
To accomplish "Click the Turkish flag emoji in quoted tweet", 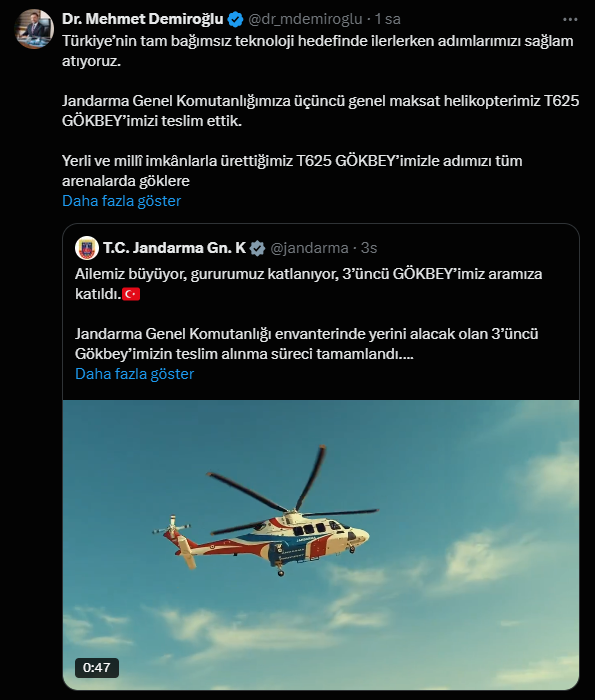I will tap(131, 294).
